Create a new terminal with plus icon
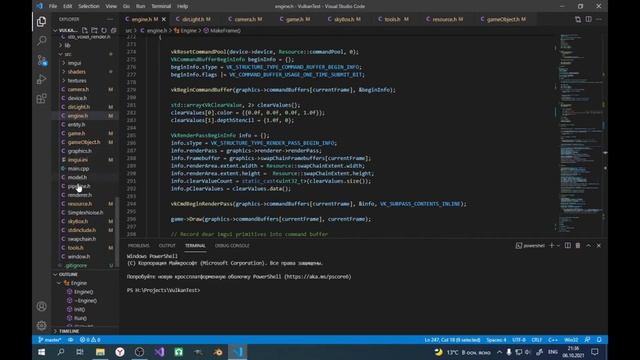This screenshot has height=360, width=640. pyautogui.click(x=551, y=245)
